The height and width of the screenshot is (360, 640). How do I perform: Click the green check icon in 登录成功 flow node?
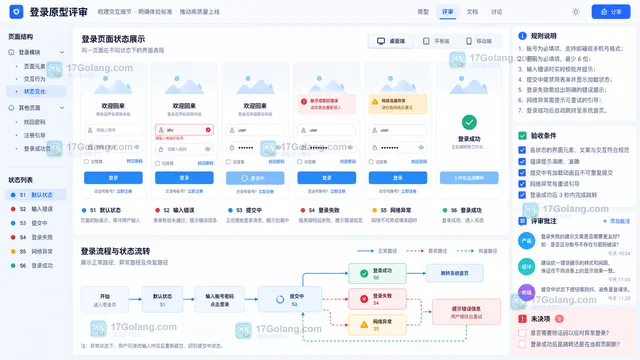(x=364, y=273)
